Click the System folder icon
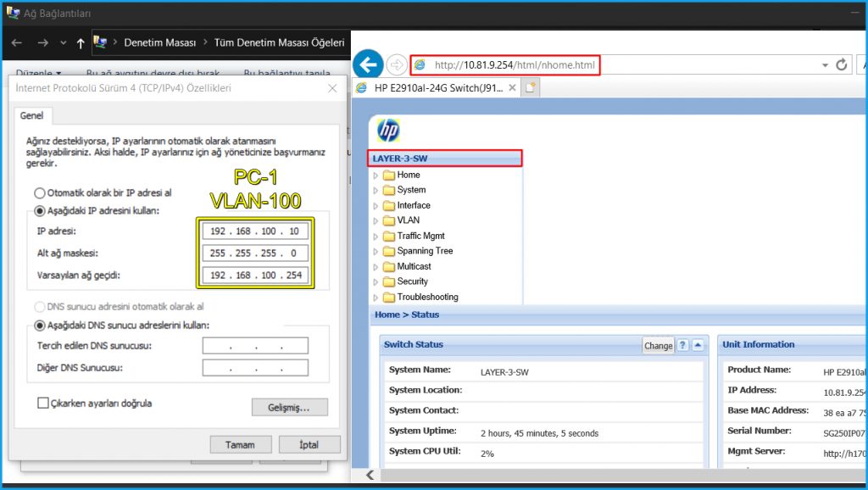868x490 pixels. pos(389,190)
